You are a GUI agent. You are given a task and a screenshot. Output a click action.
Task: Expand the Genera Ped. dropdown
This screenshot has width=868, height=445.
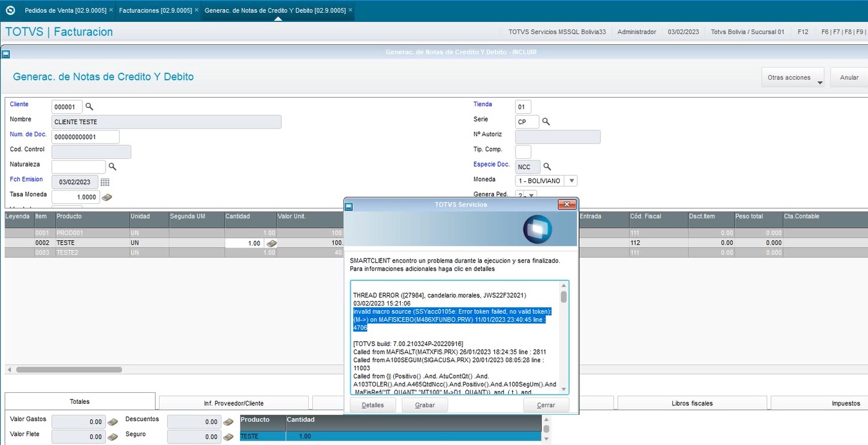[531, 195]
